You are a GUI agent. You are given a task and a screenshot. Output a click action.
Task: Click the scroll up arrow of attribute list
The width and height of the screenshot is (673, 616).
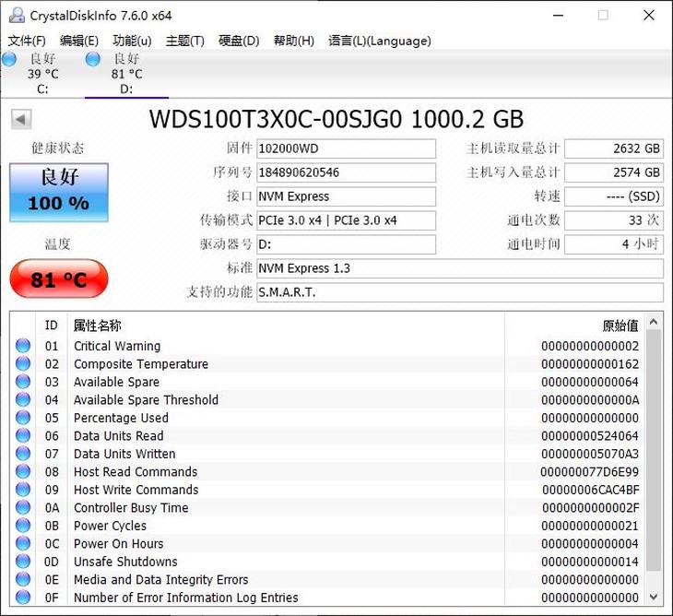(x=654, y=322)
